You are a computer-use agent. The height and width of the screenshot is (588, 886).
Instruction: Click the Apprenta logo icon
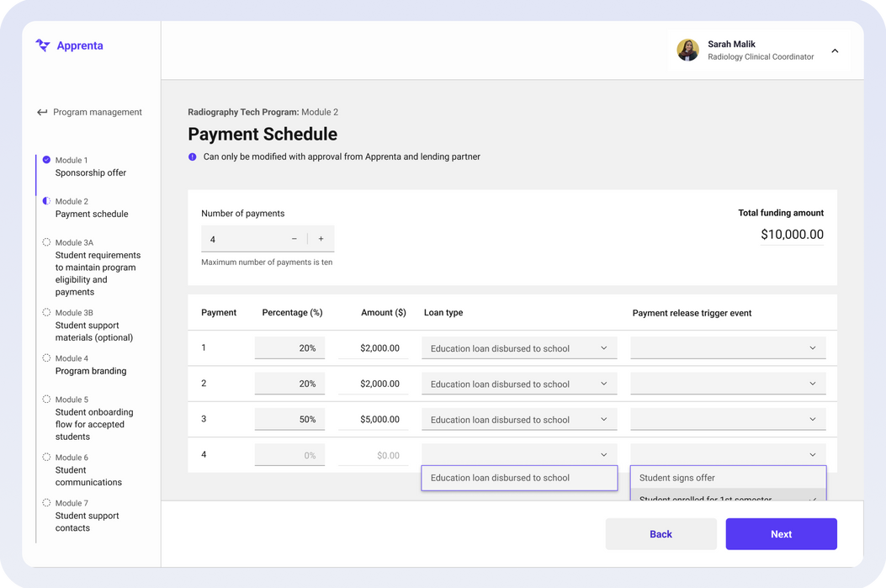[43, 45]
